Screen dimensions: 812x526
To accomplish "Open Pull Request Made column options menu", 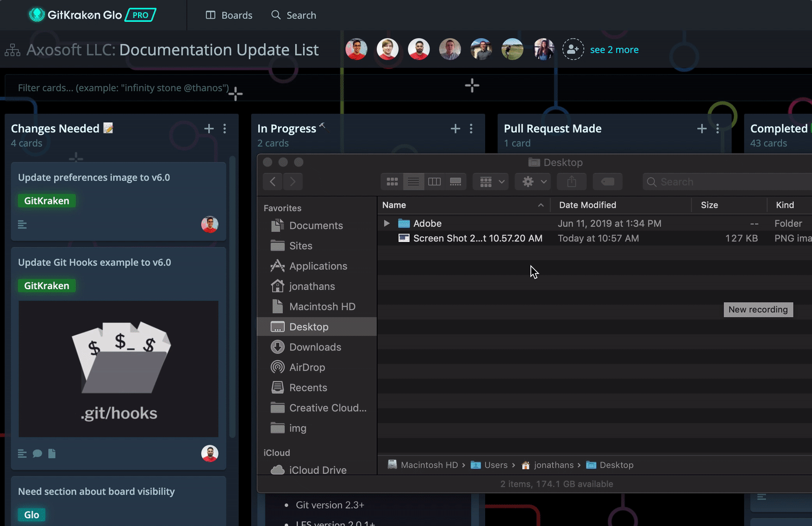I will tap(718, 128).
